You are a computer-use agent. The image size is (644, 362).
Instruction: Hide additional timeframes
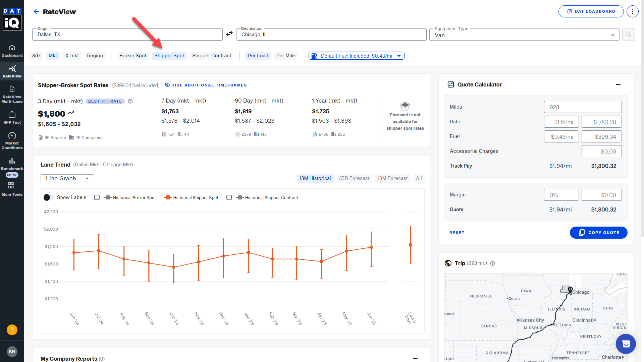(206, 85)
